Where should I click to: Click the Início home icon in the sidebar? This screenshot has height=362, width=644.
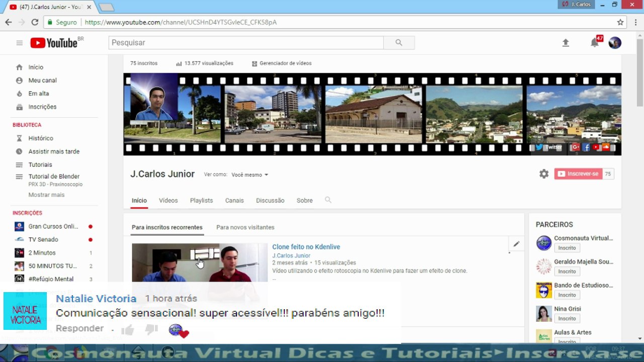19,67
